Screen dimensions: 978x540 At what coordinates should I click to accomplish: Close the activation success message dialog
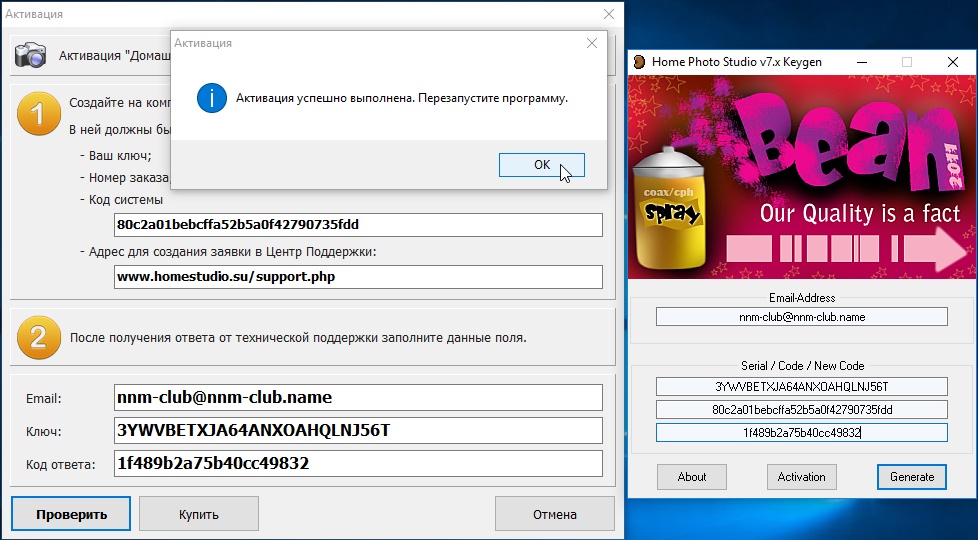[x=592, y=43]
